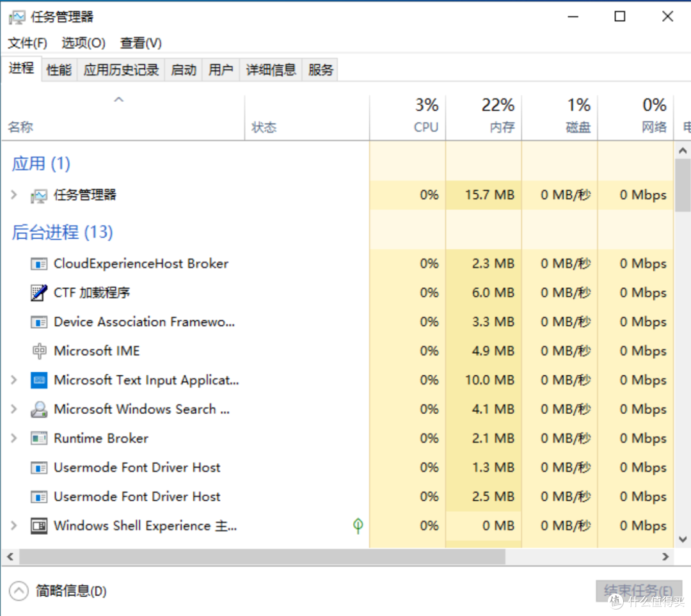691x616 pixels.
Task: Click the Runtime Broker icon
Action: coord(39,438)
